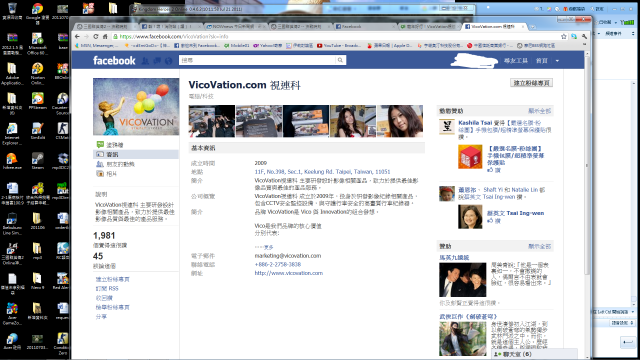Bookmark the page with the star icon
The width and height of the screenshot is (640, 360).
click(564, 37)
